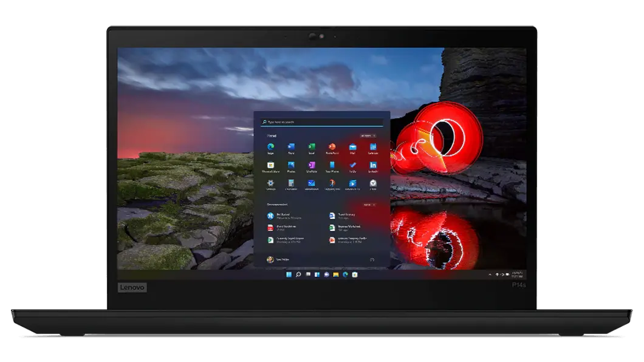644x362 pixels.
Task: Open Edge from the pinned apps
Action: coord(271,148)
